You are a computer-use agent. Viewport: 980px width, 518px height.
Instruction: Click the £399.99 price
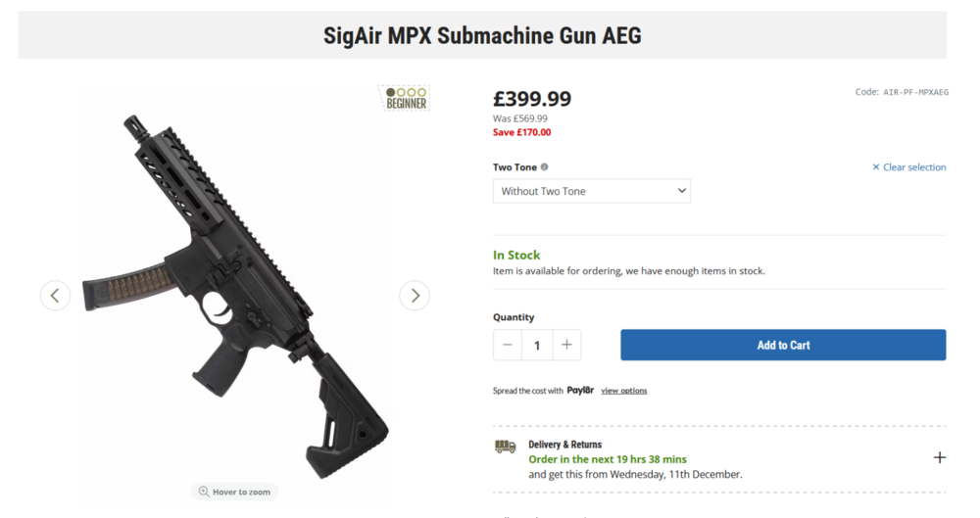pyautogui.click(x=532, y=99)
